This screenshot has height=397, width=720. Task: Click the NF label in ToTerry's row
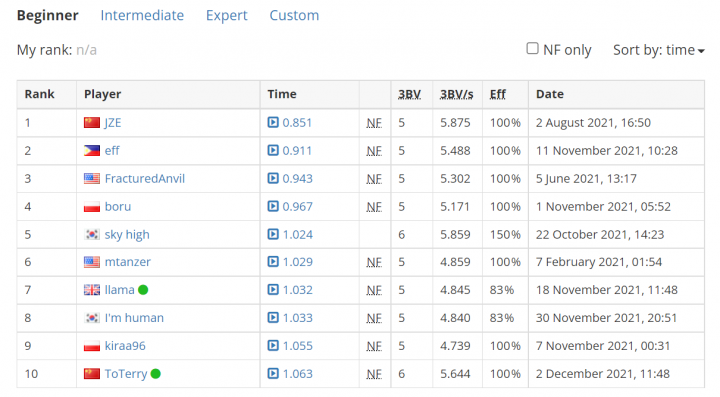(374, 375)
